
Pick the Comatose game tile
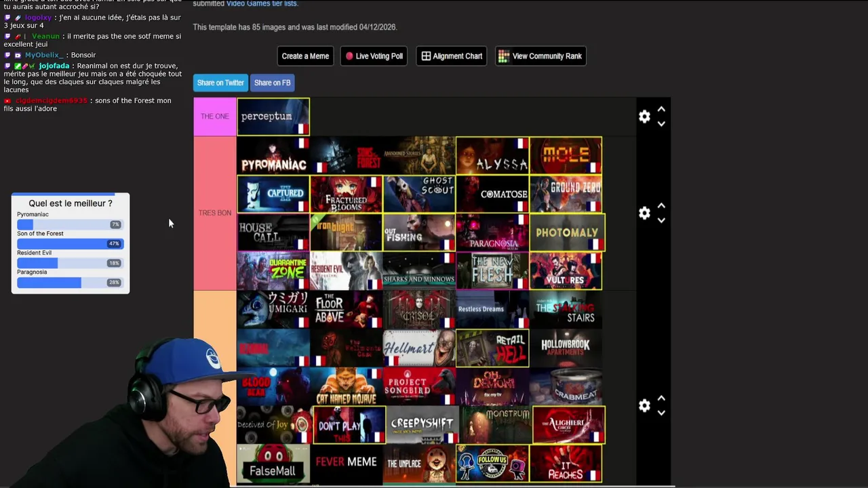click(x=492, y=194)
